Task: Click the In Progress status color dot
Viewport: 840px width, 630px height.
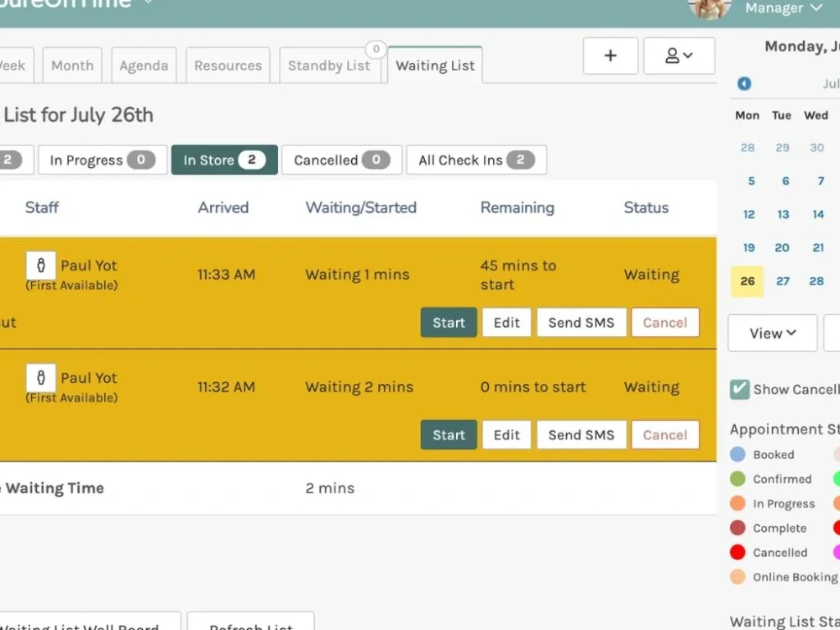Action: pyautogui.click(x=738, y=503)
